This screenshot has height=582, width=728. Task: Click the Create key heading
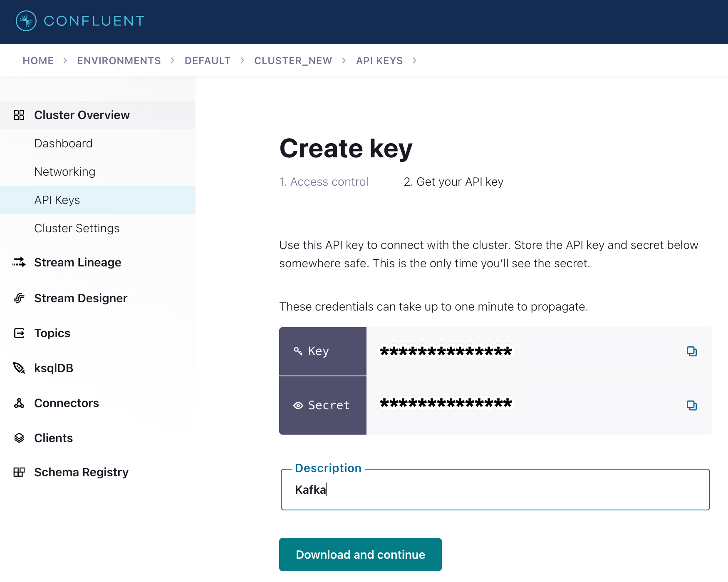[x=346, y=149]
